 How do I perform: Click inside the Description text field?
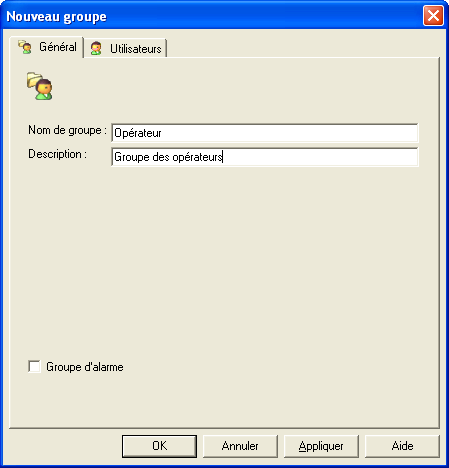(x=265, y=157)
